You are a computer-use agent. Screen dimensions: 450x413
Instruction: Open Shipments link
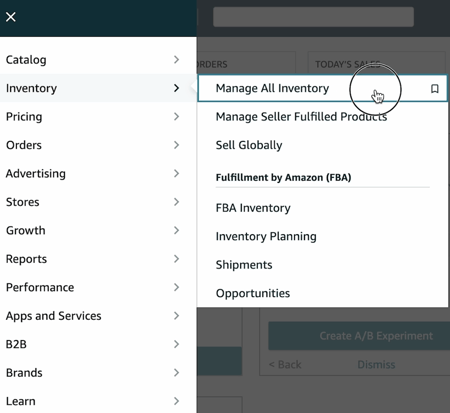244,265
